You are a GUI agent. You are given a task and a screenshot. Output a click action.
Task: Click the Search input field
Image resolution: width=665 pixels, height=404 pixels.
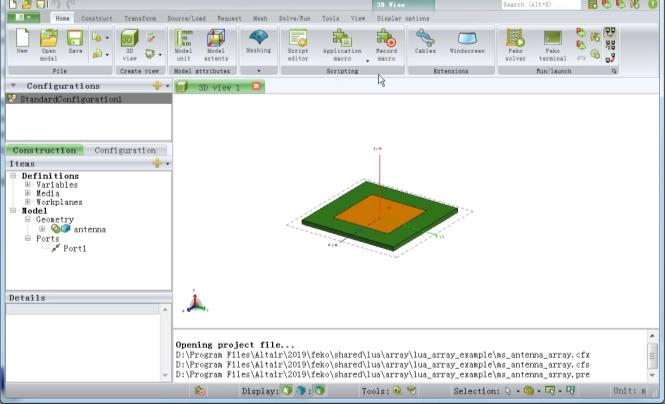[x=540, y=5]
